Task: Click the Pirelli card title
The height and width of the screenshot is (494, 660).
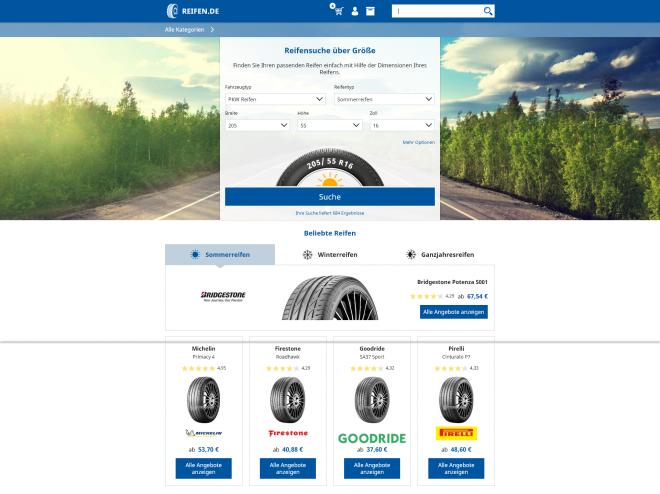Action: [x=456, y=348]
